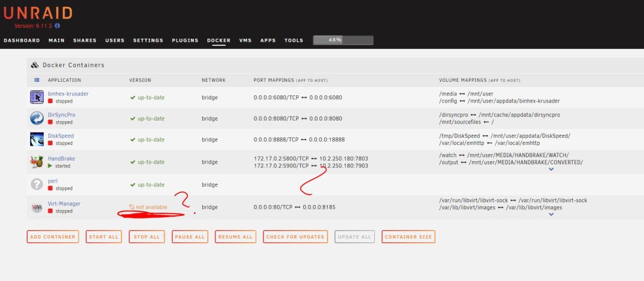644x281 pixels.
Task: Click the Container Size button
Action: (x=408, y=237)
